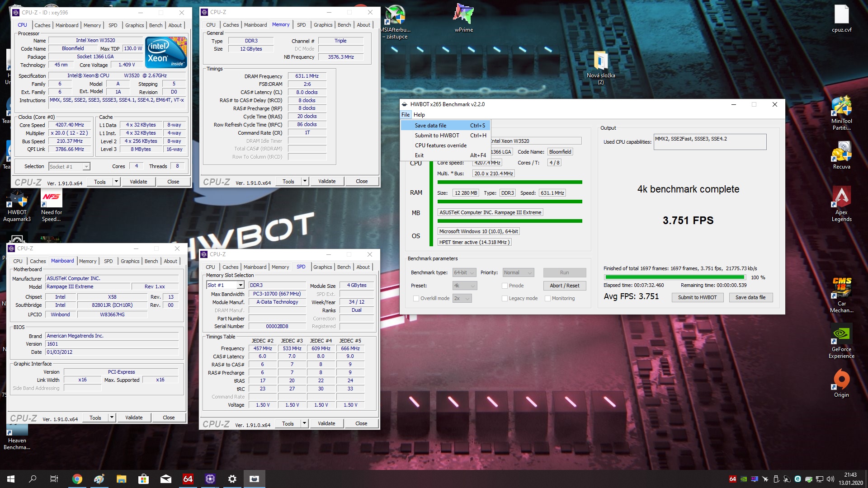Open the Windows Start menu
Screen dimensions: 868x488
[x=11, y=479]
